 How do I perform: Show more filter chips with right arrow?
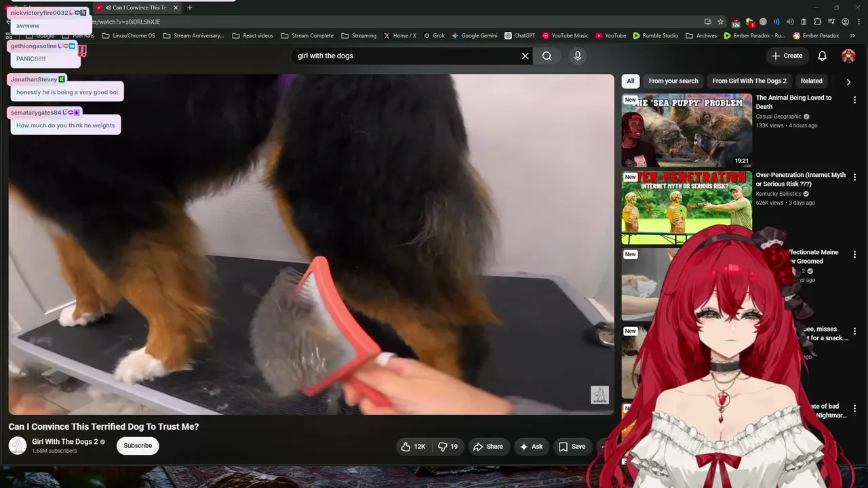[848, 82]
